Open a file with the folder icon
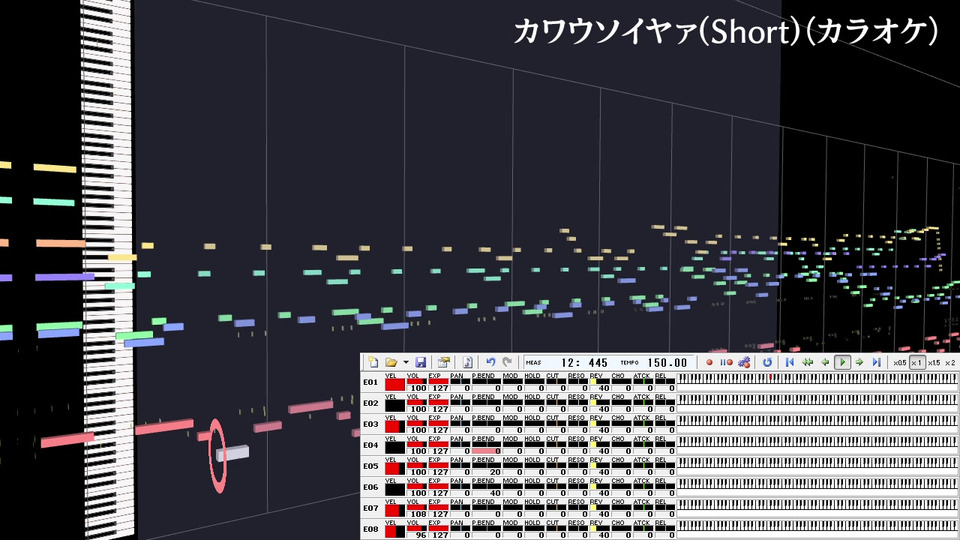The height and width of the screenshot is (540, 960). (x=391, y=362)
